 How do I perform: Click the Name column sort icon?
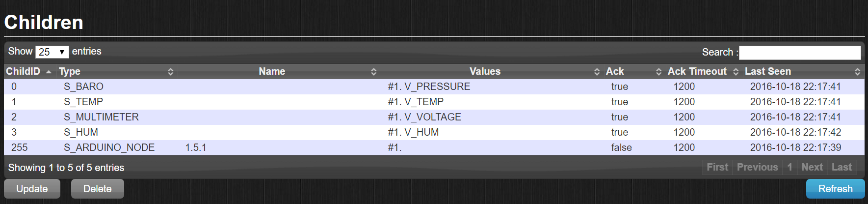(x=373, y=72)
